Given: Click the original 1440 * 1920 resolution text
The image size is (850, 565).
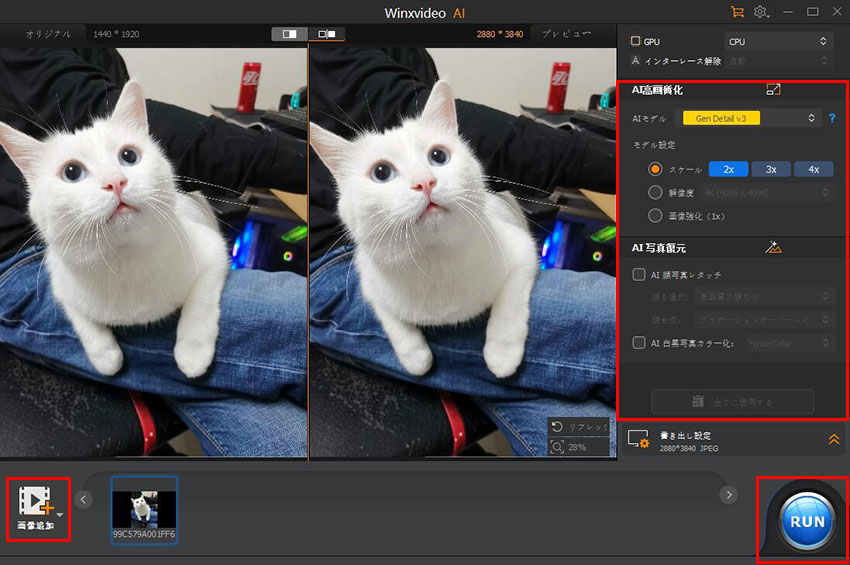Looking at the screenshot, I should click(x=116, y=34).
